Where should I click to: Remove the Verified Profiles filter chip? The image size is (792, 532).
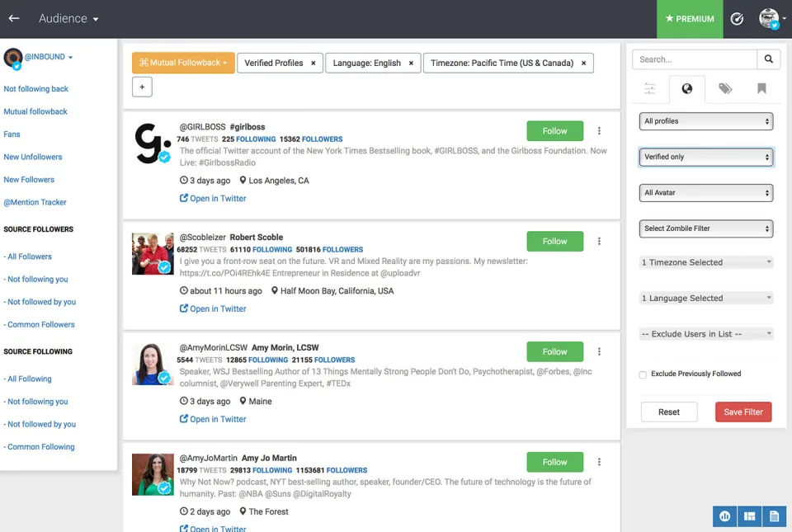click(x=313, y=63)
